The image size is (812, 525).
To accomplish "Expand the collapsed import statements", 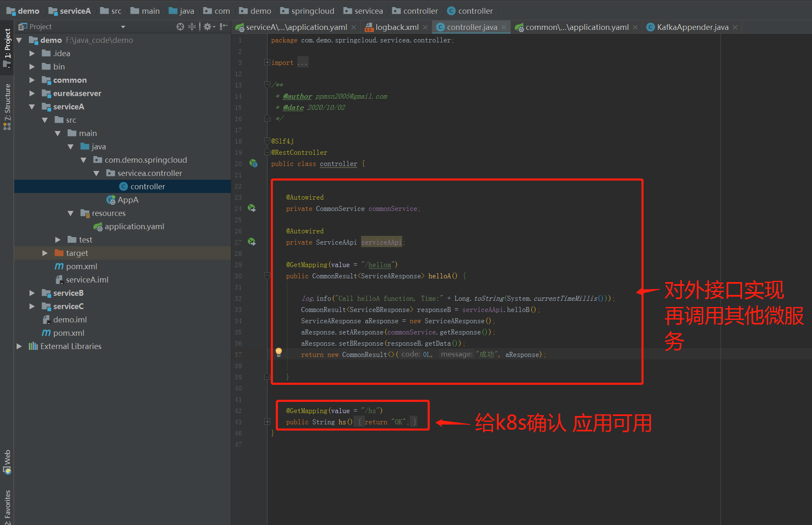I will click(x=267, y=62).
